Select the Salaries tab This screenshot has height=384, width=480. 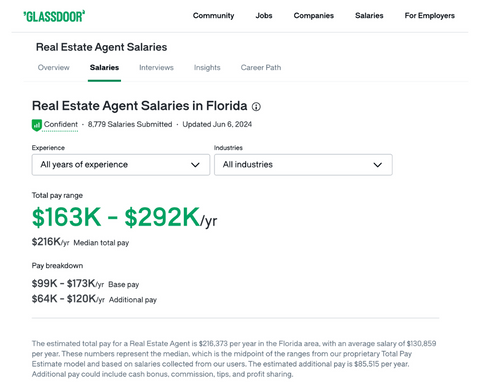tap(104, 67)
